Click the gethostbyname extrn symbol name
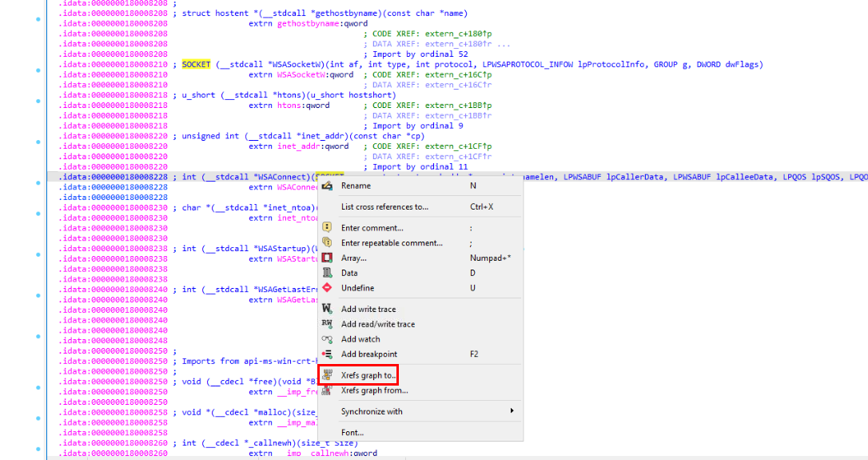This screenshot has height=460, width=868. coord(309,24)
